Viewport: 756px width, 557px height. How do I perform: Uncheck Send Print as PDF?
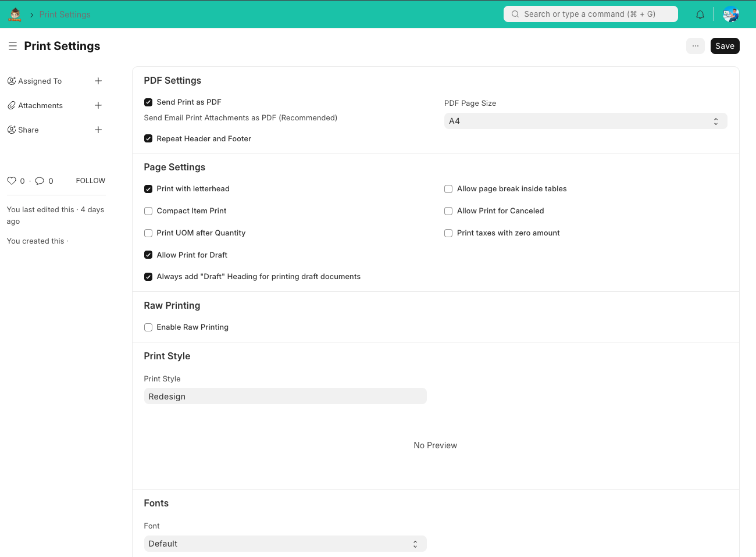point(148,102)
